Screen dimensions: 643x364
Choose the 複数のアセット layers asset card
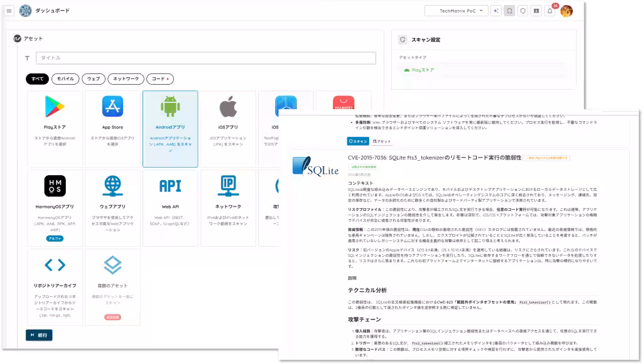[x=112, y=287]
